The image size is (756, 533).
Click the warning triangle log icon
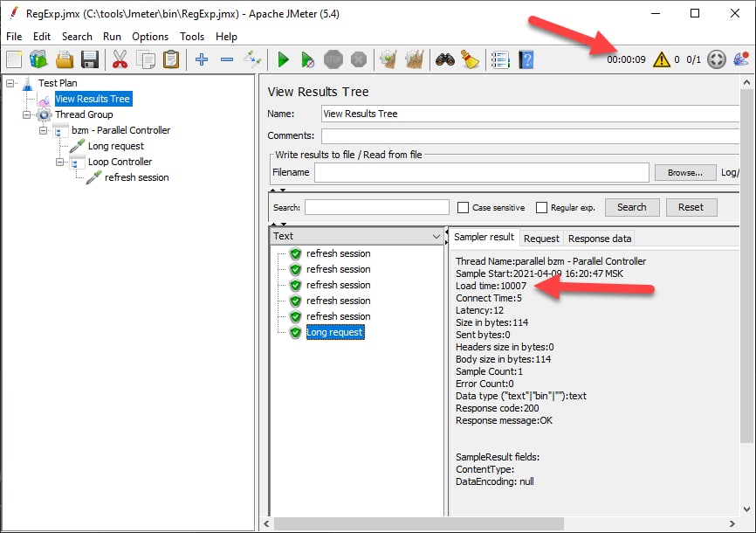(x=662, y=59)
